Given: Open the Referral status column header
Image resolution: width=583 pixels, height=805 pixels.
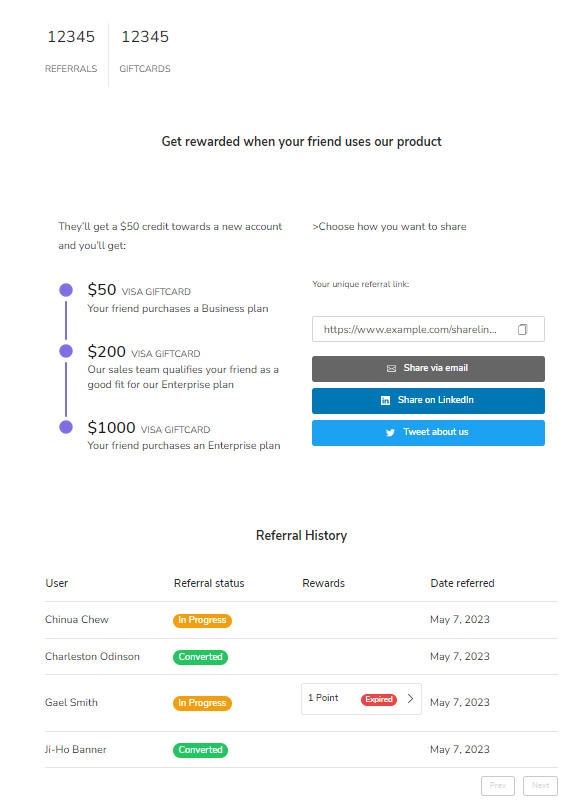Looking at the screenshot, I should pyautogui.click(x=208, y=583).
